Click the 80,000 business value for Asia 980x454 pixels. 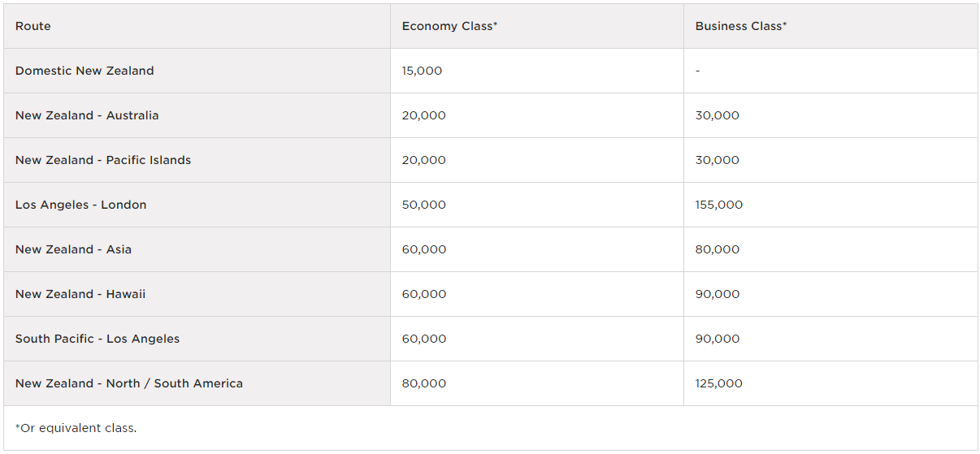(x=718, y=249)
